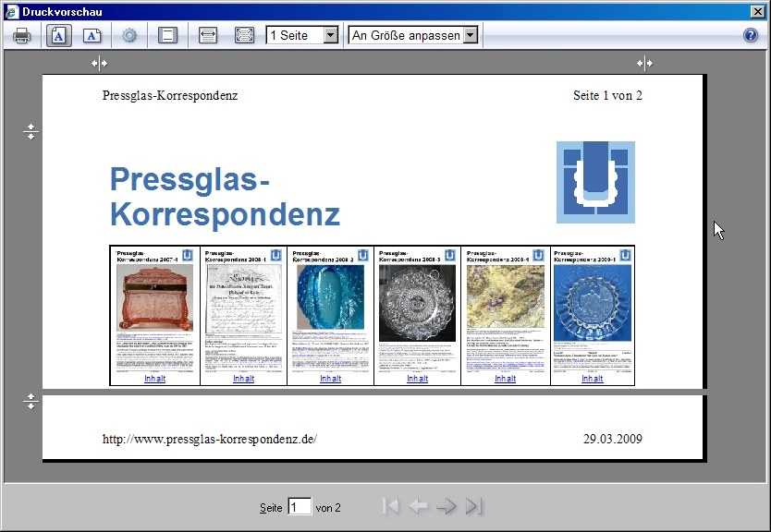Click Inhalt link under Korrespondenz 2008-2

point(330,379)
